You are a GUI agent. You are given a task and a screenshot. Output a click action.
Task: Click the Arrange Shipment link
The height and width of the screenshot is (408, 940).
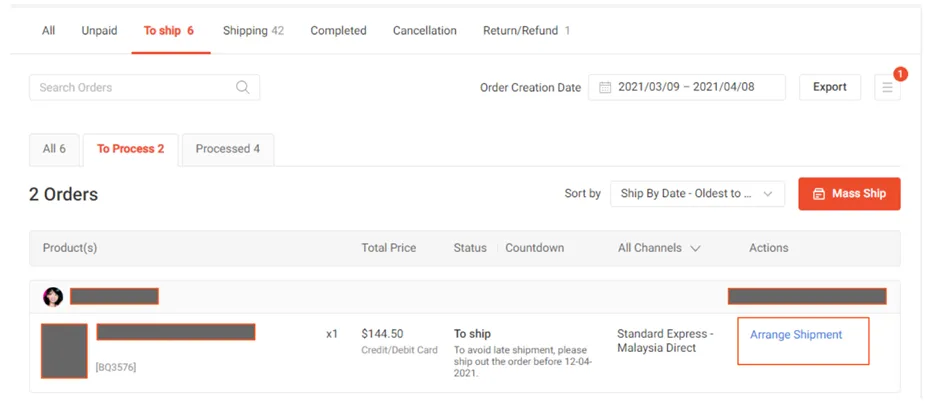pos(796,335)
